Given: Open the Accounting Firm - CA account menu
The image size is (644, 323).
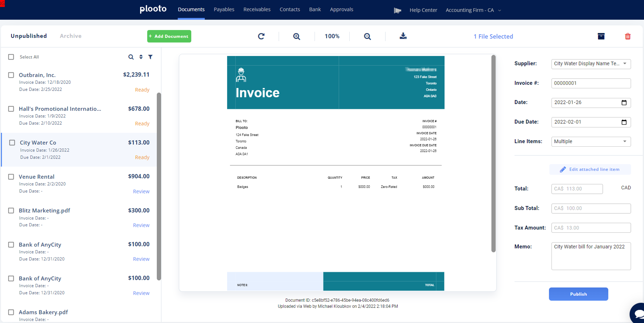Looking at the screenshot, I should coord(473,10).
